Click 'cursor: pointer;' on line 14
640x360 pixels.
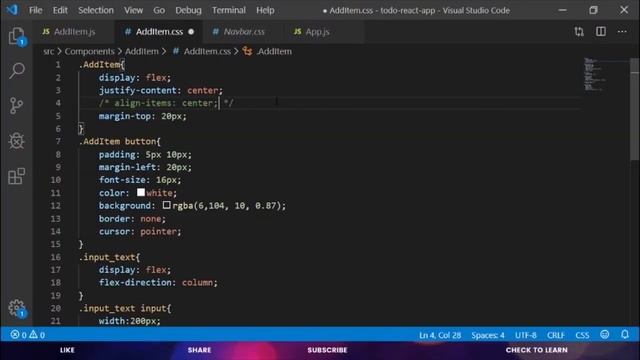(x=140, y=231)
